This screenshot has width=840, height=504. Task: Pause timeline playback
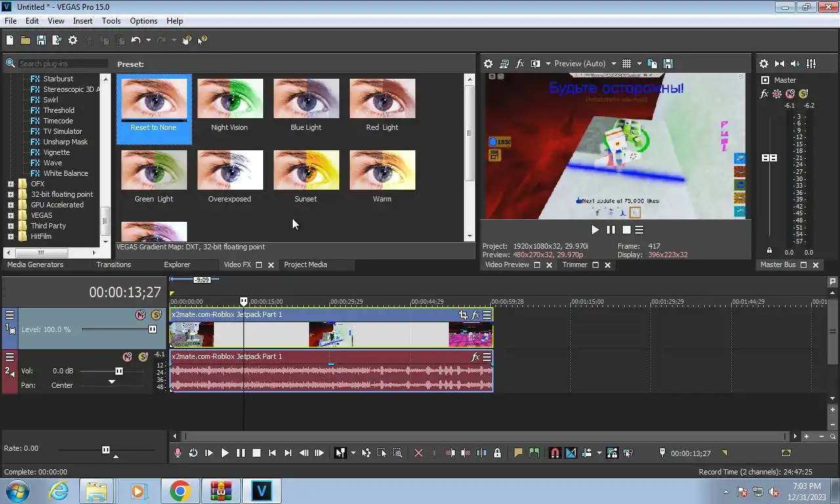point(240,453)
